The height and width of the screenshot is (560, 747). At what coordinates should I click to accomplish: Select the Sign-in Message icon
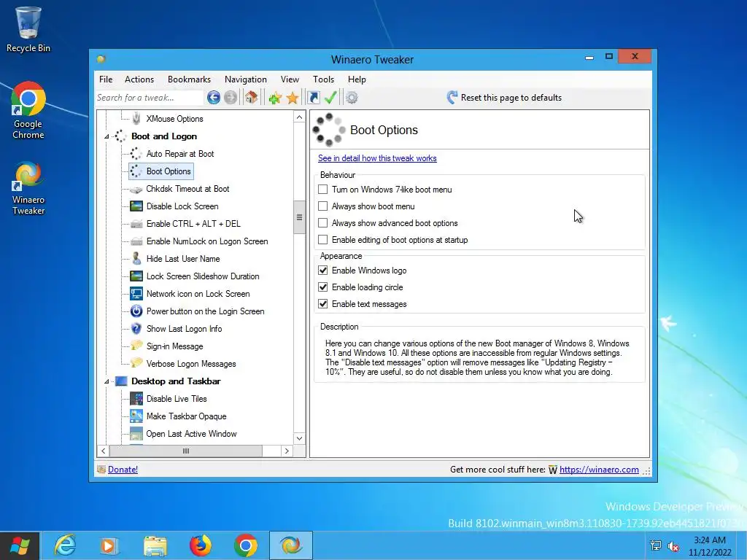[x=136, y=346]
